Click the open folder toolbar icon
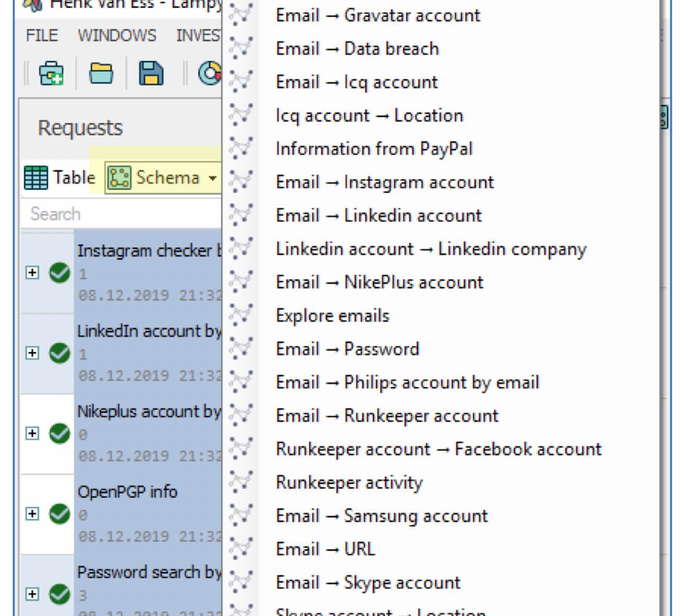The height and width of the screenshot is (616, 688). coord(101,73)
